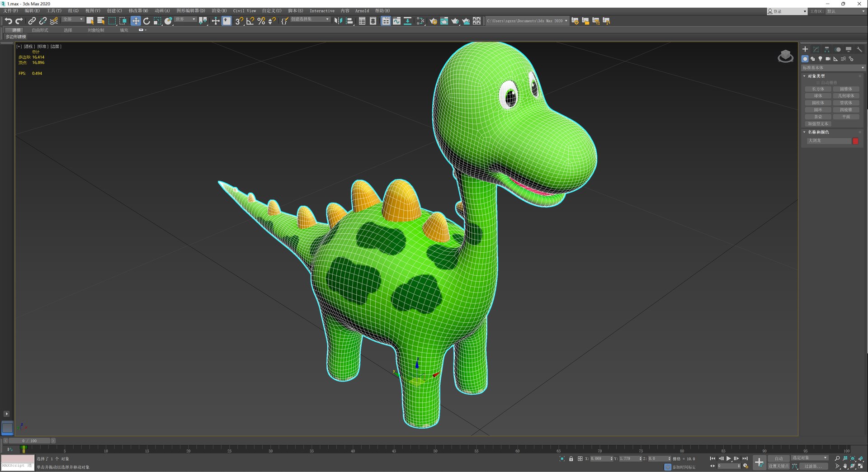This screenshot has height=472, width=868.
Task: Toggle the Window/Crossing selection button
Action: [123, 21]
